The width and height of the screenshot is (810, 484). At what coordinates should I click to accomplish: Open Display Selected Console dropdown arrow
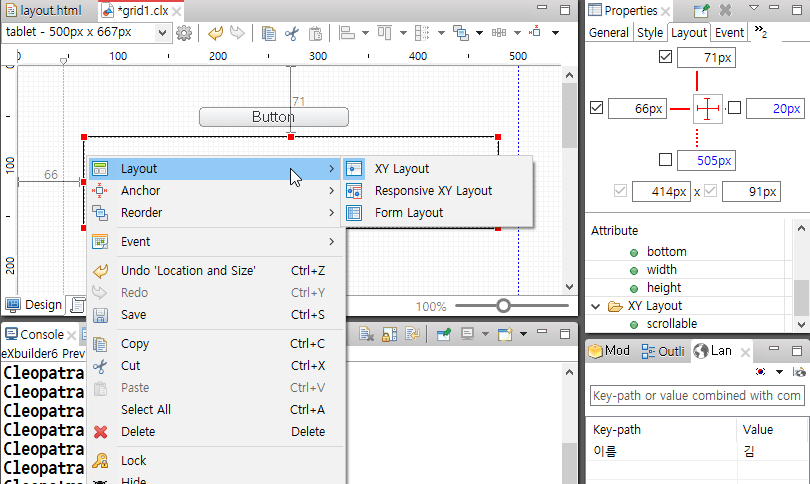click(x=485, y=334)
